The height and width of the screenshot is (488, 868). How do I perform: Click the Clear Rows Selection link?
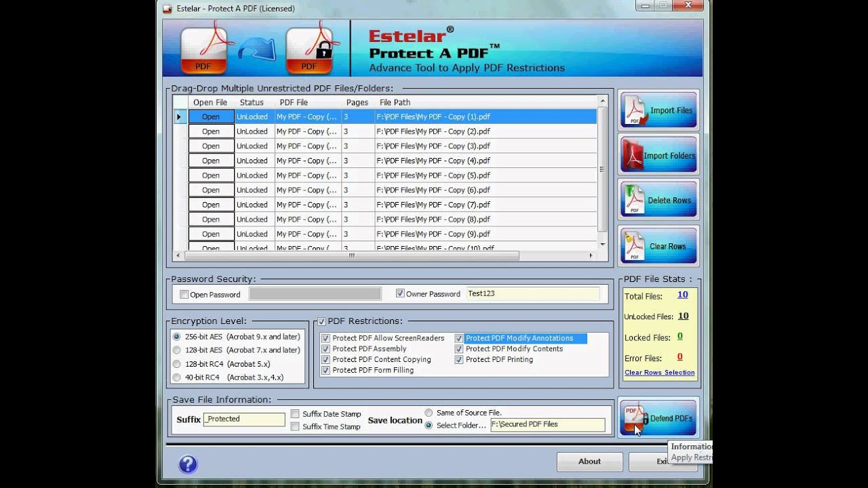tap(659, 373)
